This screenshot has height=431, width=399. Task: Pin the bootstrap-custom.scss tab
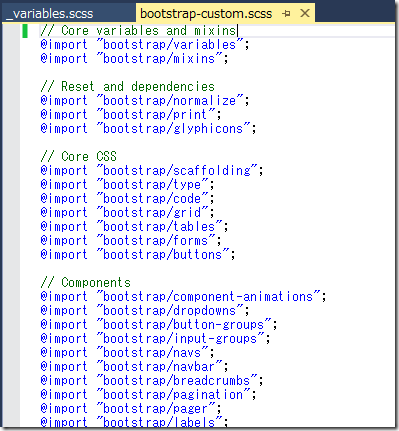click(286, 14)
